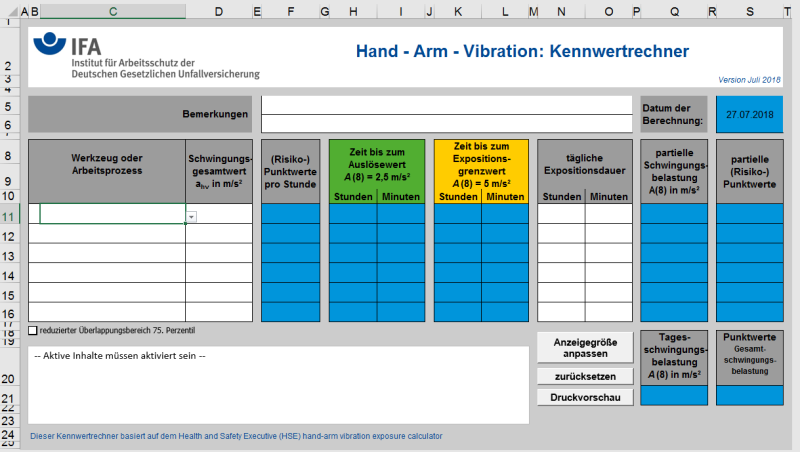Select column Q header
Viewport: 800px width, 452px height.
[675, 11]
